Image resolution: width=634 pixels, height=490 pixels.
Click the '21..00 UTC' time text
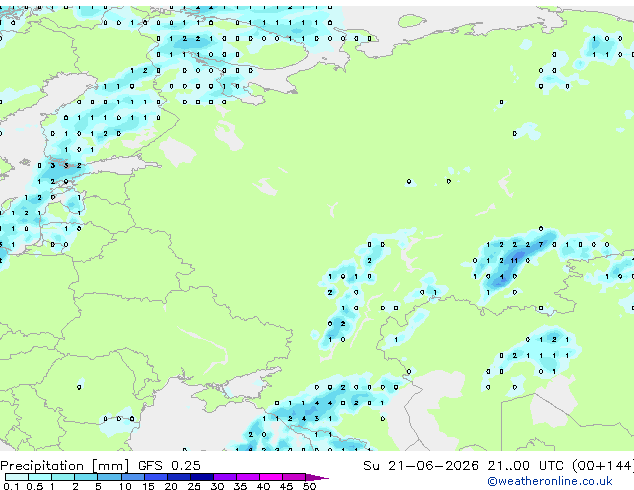(x=526, y=465)
